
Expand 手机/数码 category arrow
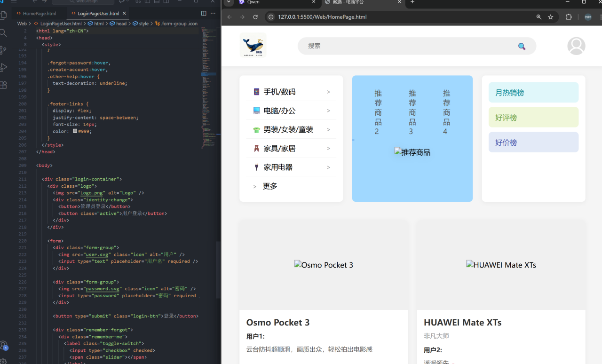click(x=328, y=92)
